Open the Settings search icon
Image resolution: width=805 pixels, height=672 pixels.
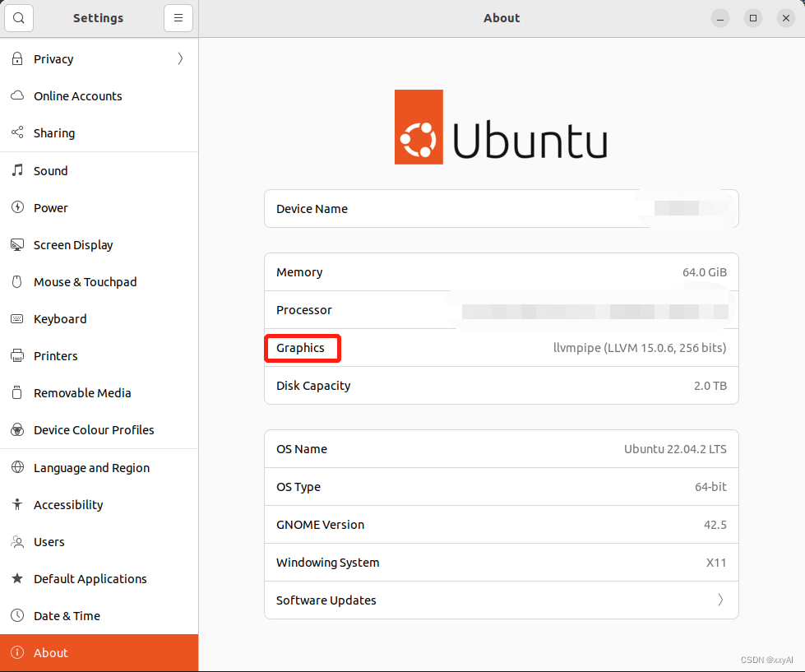pos(18,18)
